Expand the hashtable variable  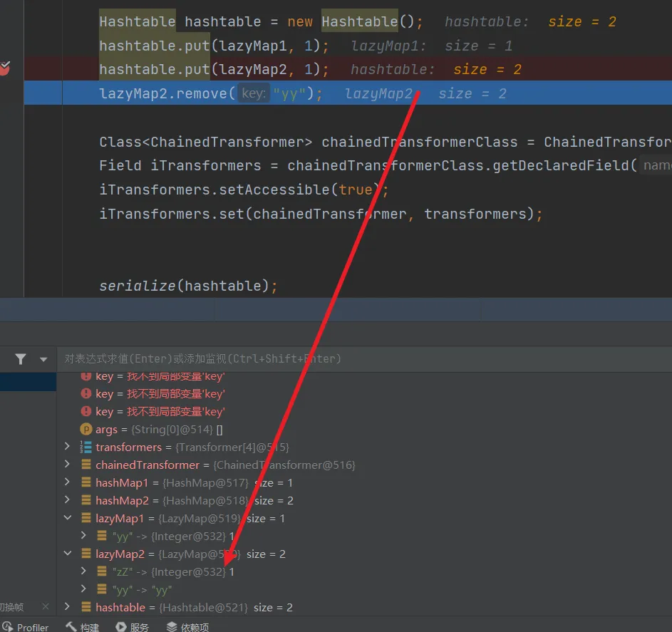click(x=68, y=607)
